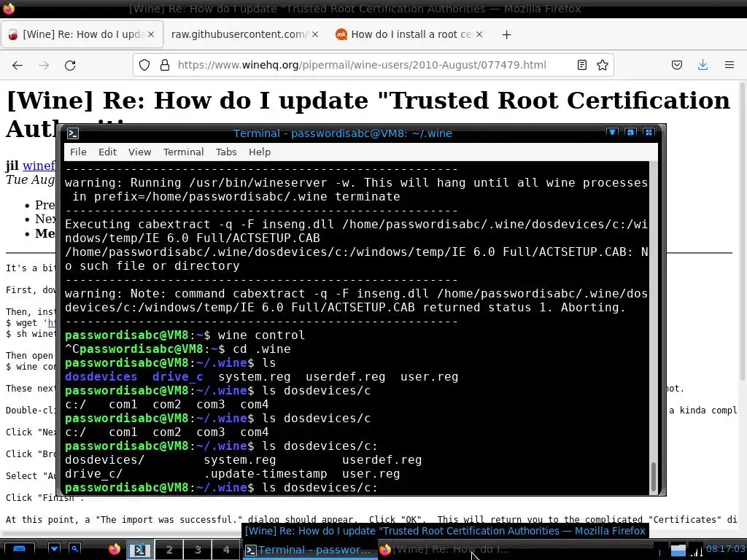This screenshot has width=747, height=560.
Task: Click the clock showing 08:17:03
Action: click(726, 549)
